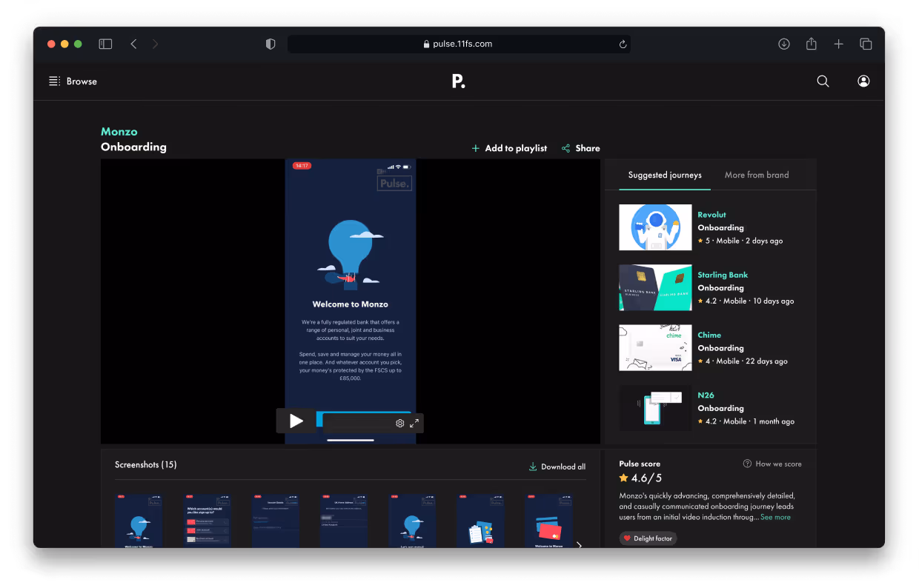Show Safari tab overview icon
Screen dimensions: 919x588
(866, 44)
